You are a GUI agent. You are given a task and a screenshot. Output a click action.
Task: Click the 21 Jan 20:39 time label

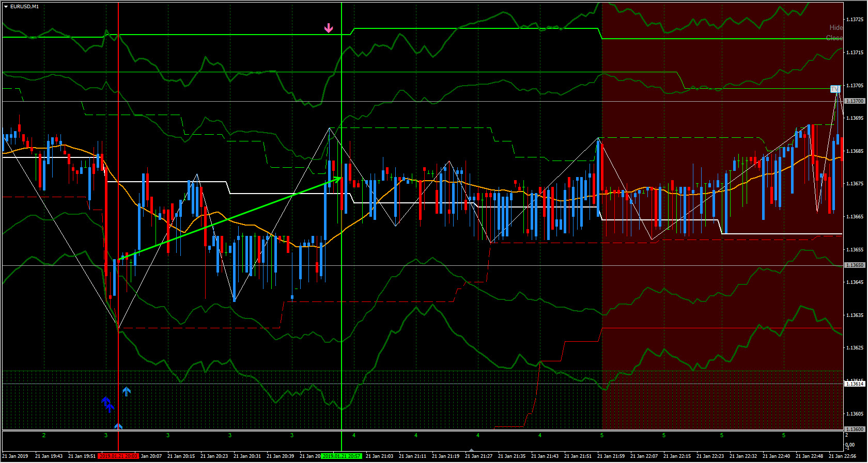point(280,456)
